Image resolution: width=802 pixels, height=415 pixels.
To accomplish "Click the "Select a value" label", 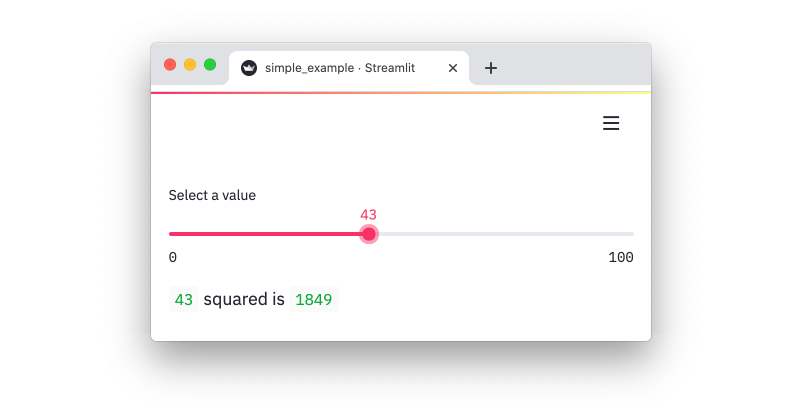I will [212, 195].
